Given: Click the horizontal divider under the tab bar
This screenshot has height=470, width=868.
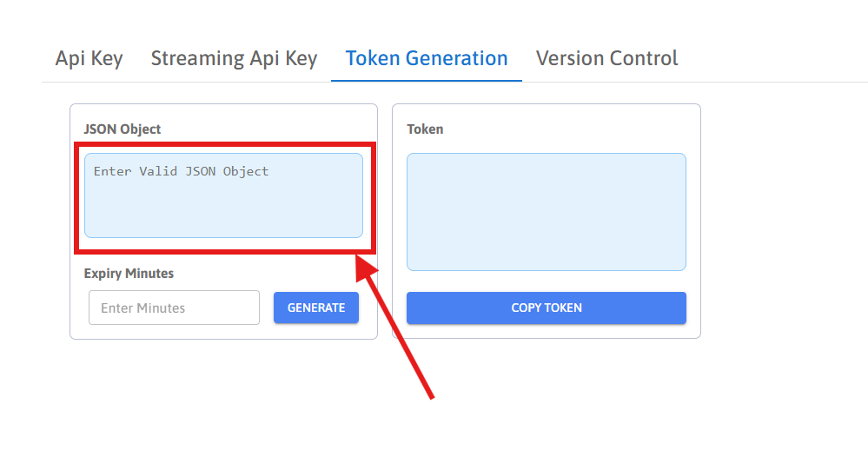Looking at the screenshot, I should (x=695, y=83).
